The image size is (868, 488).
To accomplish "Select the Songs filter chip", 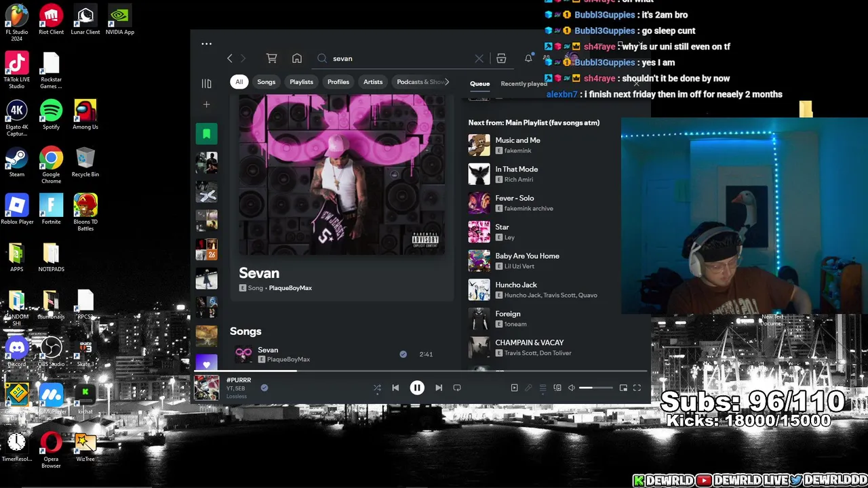I will coord(266,82).
